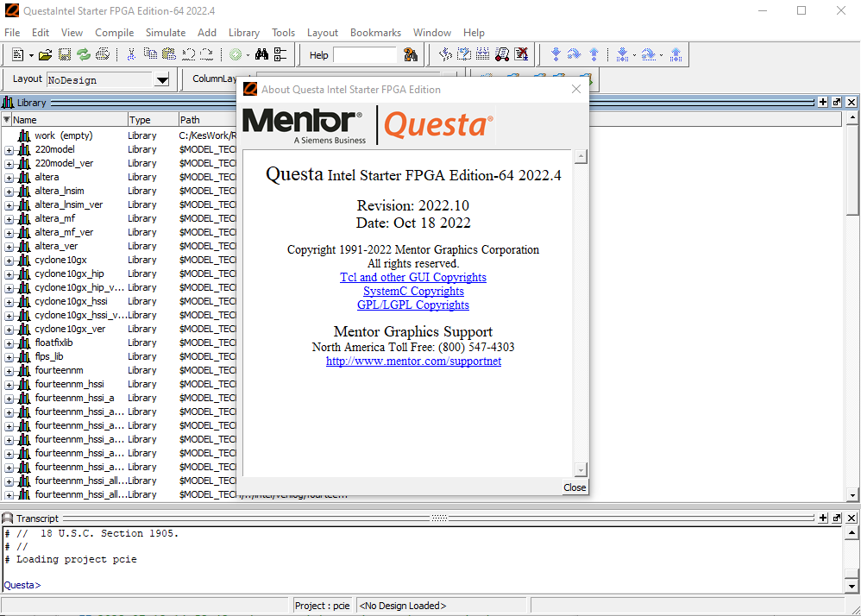Click the Cut scissors icon
The height and width of the screenshot is (616, 861).
point(130,54)
